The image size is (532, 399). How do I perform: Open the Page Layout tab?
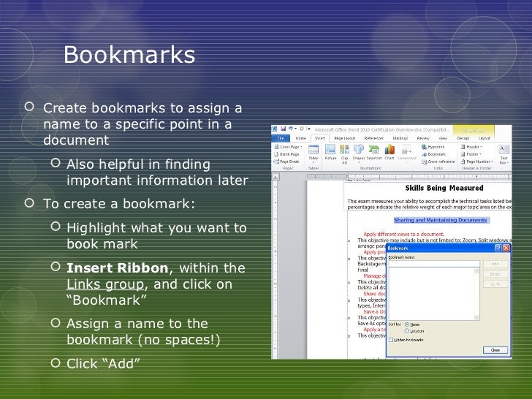point(345,138)
